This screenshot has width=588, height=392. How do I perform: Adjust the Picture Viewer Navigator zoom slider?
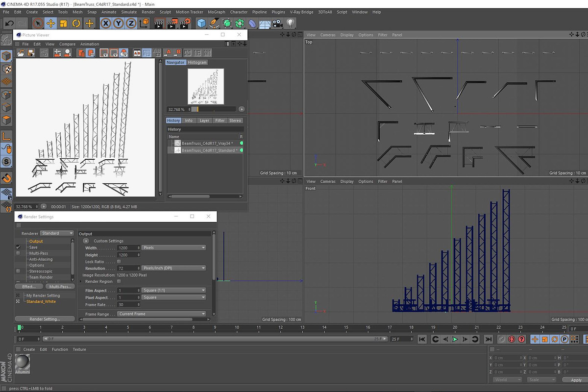coord(214,109)
